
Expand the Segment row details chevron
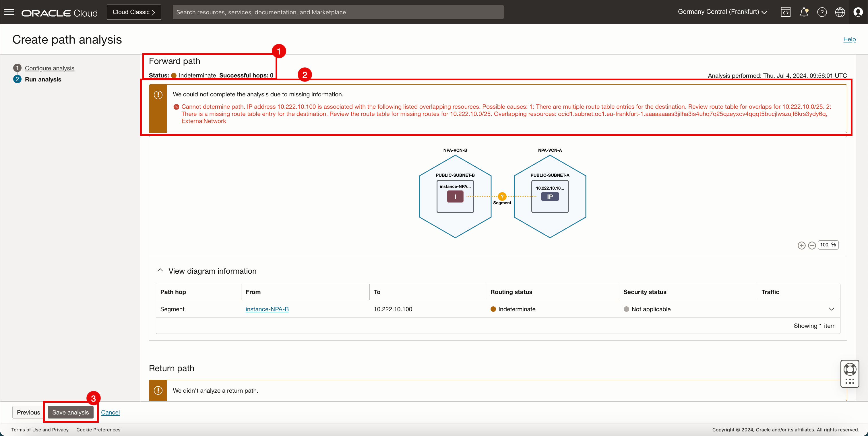[831, 309]
